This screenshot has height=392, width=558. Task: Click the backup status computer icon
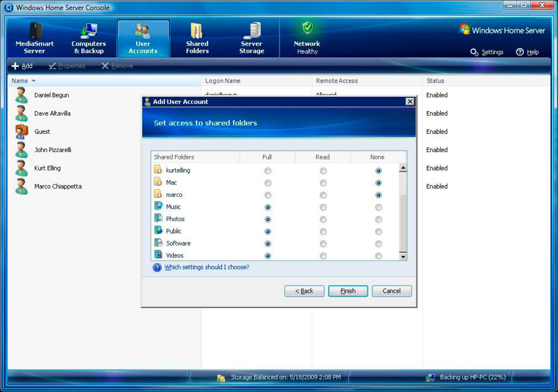(x=430, y=378)
